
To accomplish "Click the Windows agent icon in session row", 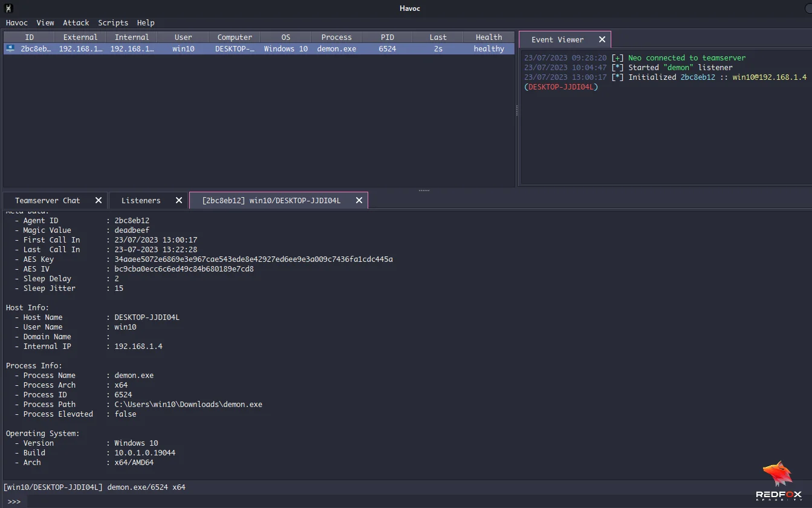I will [11, 48].
